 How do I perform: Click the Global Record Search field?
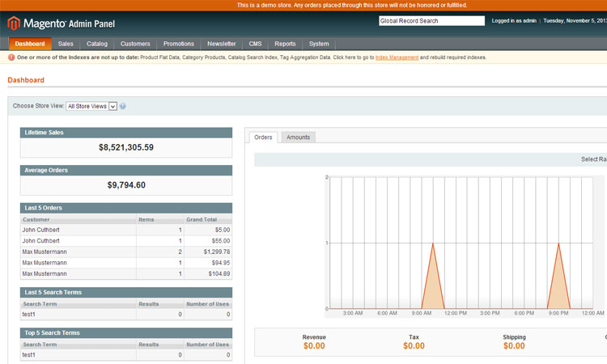431,21
